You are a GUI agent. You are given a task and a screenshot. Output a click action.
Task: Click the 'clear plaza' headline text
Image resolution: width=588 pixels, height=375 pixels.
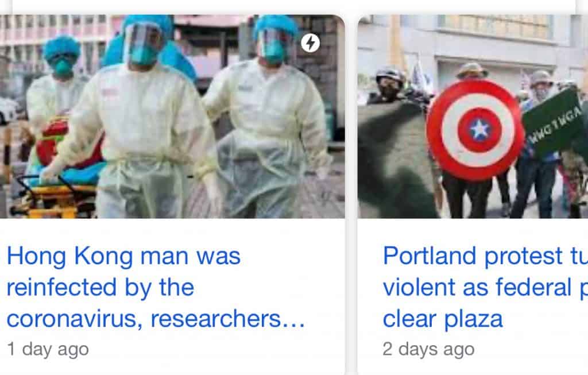click(x=443, y=319)
